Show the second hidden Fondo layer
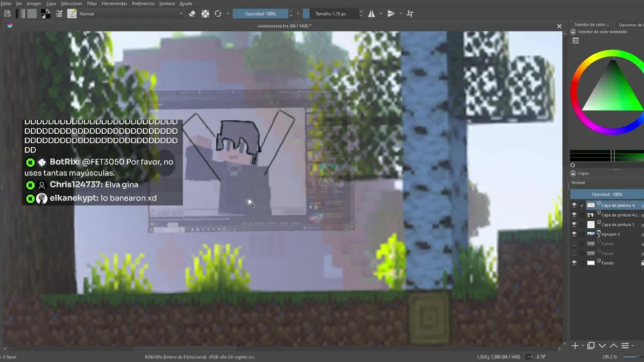The width and height of the screenshot is (644, 362). pos(574,253)
